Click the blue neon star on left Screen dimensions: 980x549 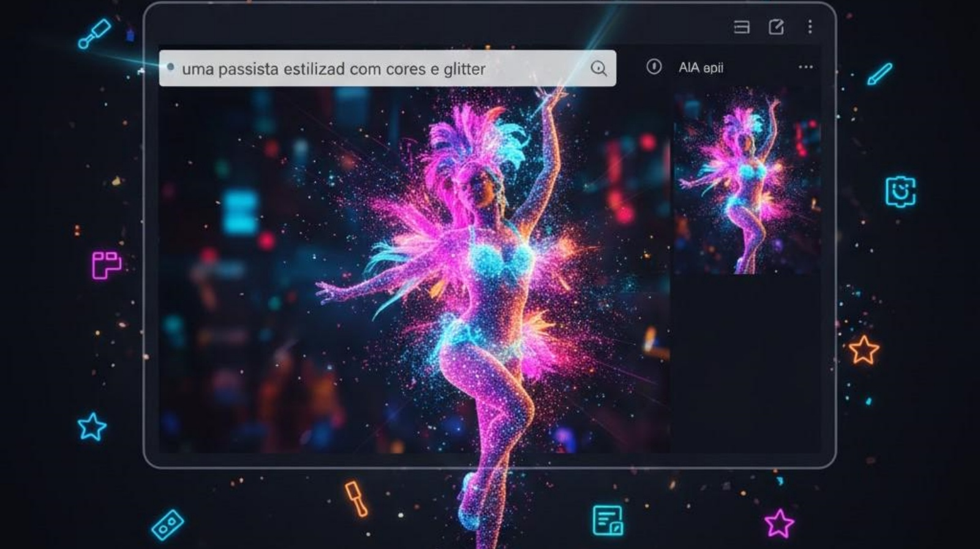[x=92, y=426]
